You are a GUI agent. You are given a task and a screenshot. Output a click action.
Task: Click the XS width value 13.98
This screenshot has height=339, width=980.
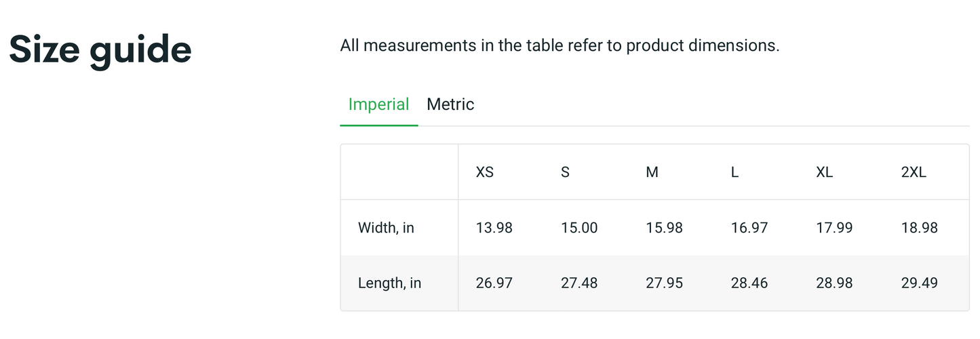494,228
